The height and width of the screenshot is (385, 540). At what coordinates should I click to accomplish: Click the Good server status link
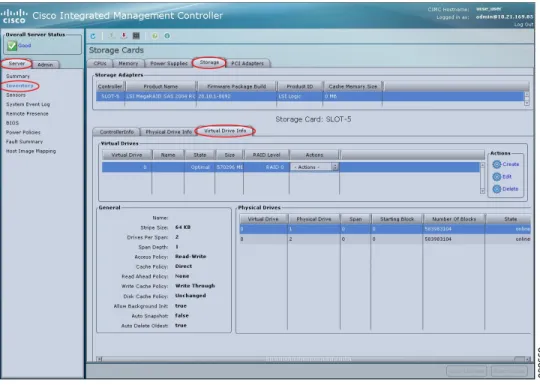tap(24, 45)
